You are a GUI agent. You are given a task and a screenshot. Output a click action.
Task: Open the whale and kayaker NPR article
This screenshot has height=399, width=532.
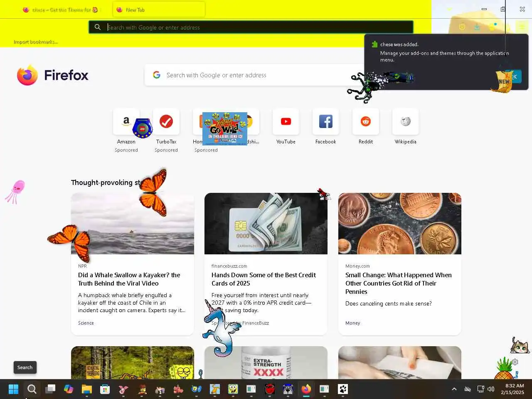click(129, 279)
